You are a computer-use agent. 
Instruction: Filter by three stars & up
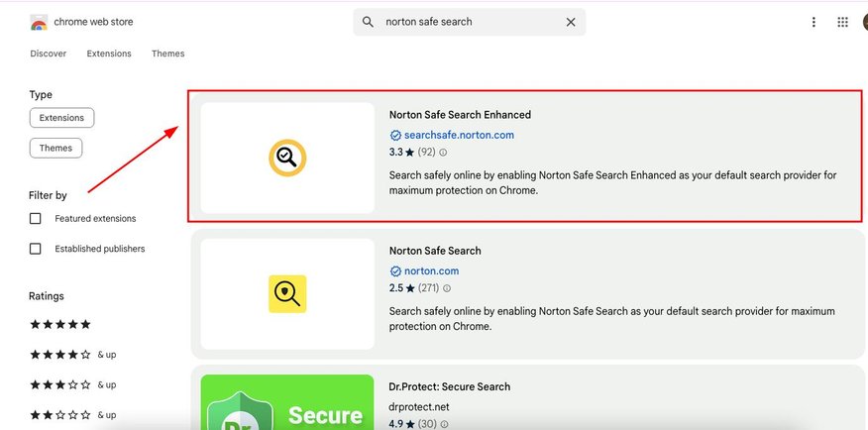72,384
